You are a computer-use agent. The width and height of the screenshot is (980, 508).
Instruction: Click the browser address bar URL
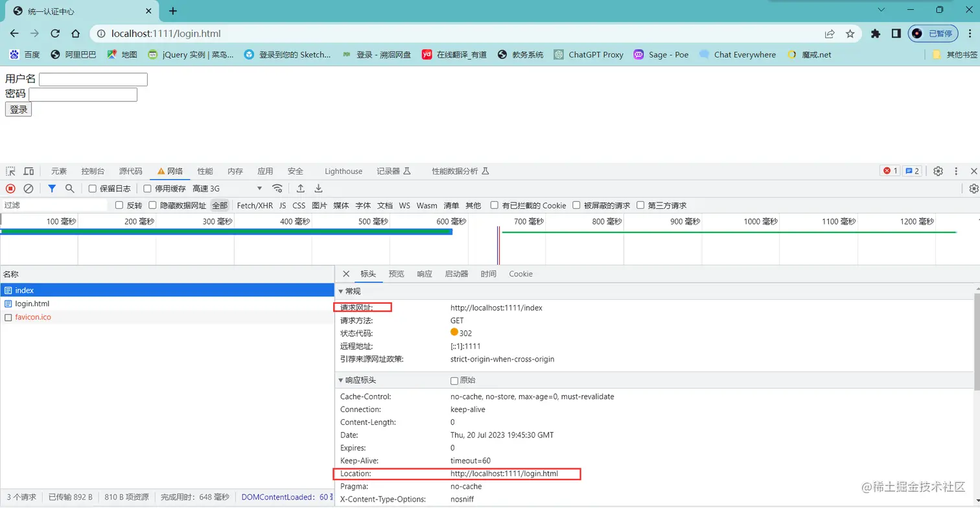click(167, 34)
